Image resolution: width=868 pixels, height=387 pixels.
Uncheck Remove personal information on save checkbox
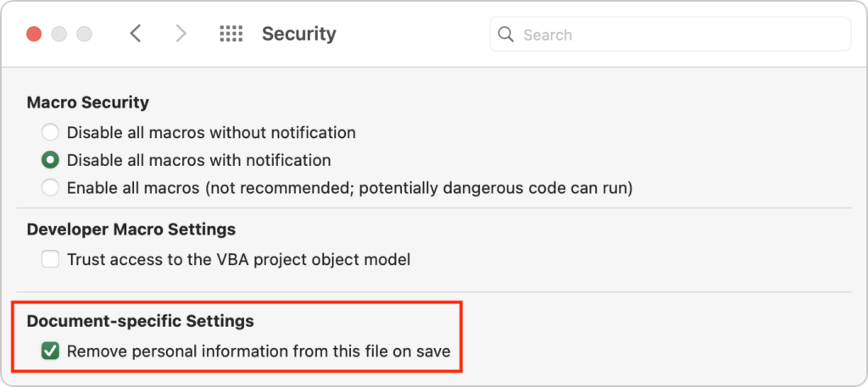point(51,351)
